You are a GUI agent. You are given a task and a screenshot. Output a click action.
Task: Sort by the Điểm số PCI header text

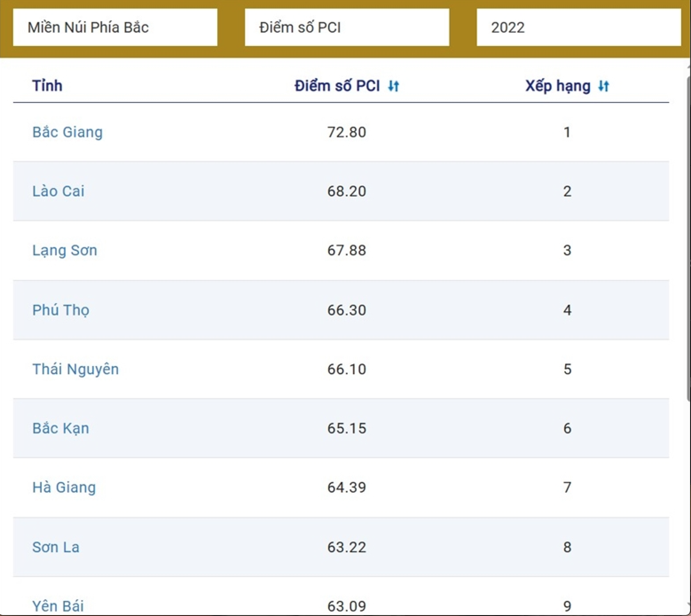tap(337, 86)
